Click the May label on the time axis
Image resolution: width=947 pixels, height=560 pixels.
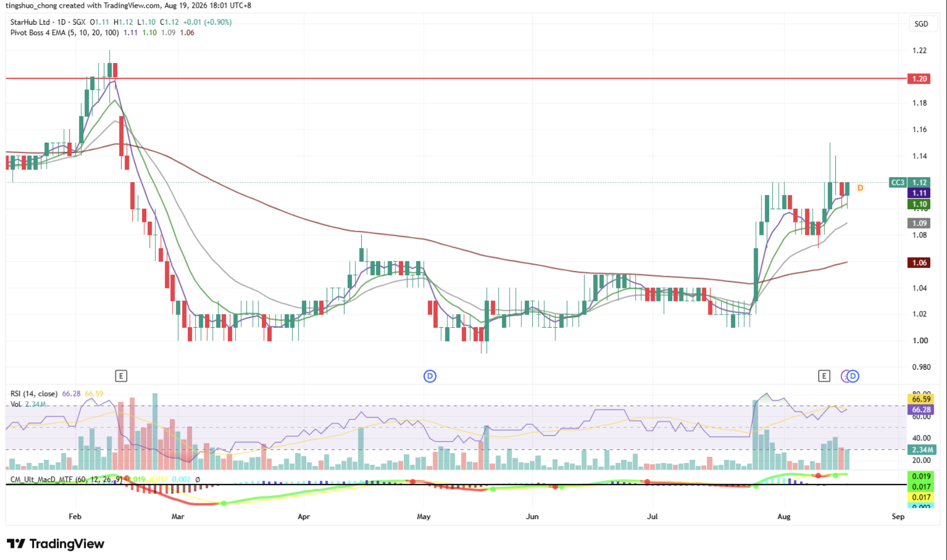coord(424,516)
